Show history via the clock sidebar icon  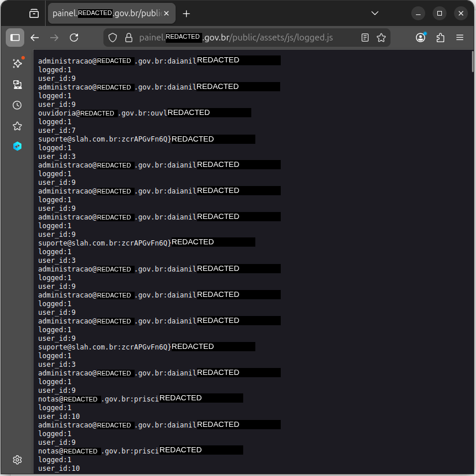pos(17,105)
